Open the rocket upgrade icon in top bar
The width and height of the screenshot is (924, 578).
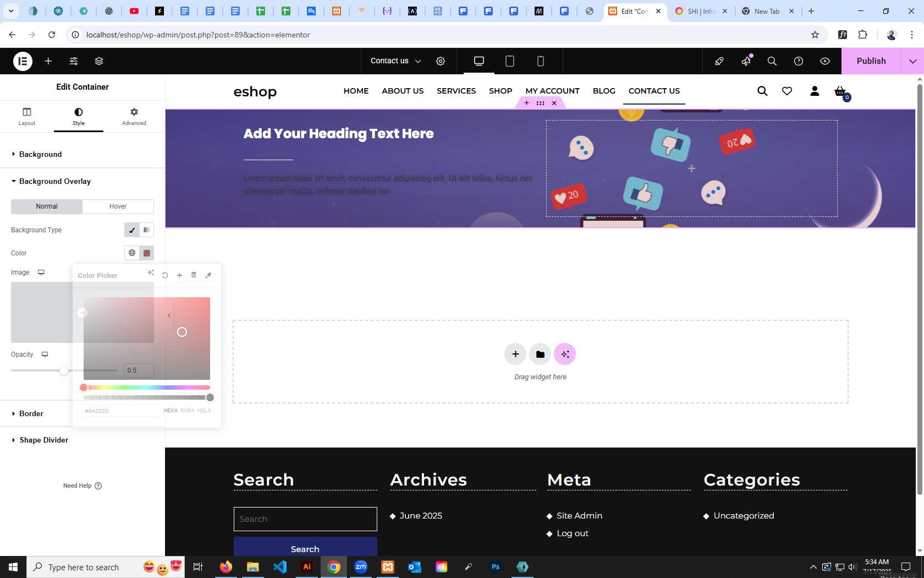[x=719, y=61]
